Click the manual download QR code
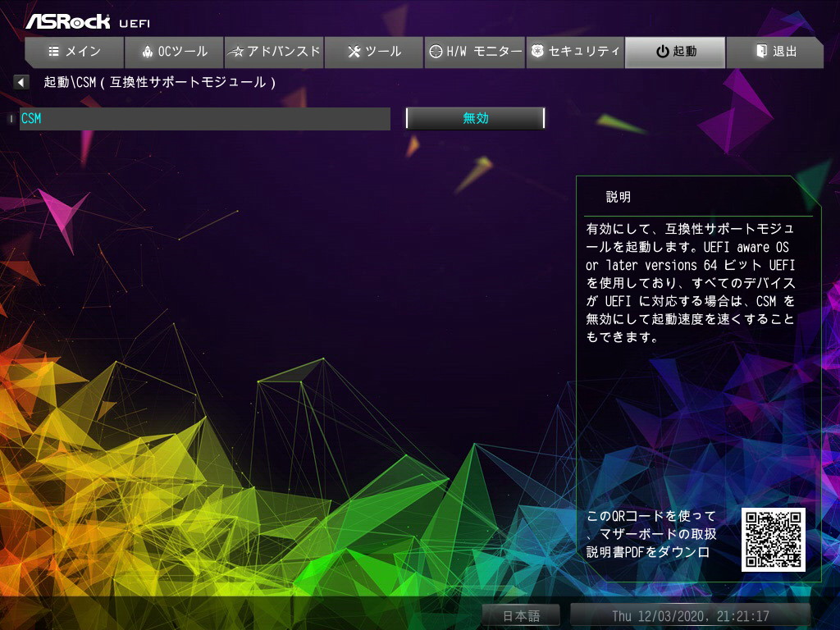The image size is (840, 630). (773, 540)
